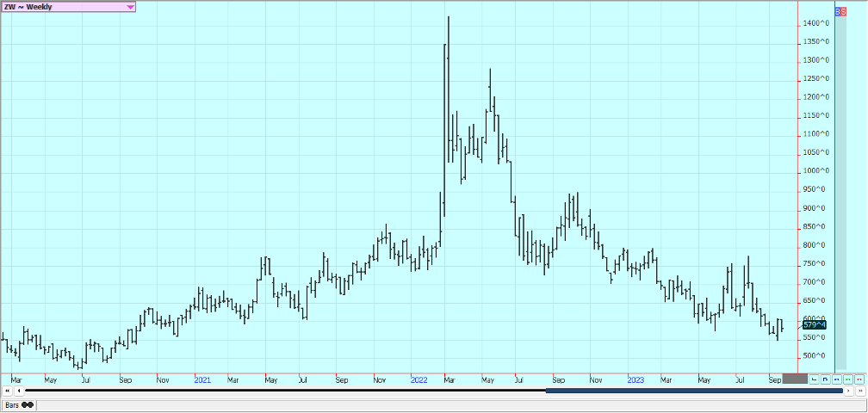Click the 1050^0 price axis label

tap(816, 152)
